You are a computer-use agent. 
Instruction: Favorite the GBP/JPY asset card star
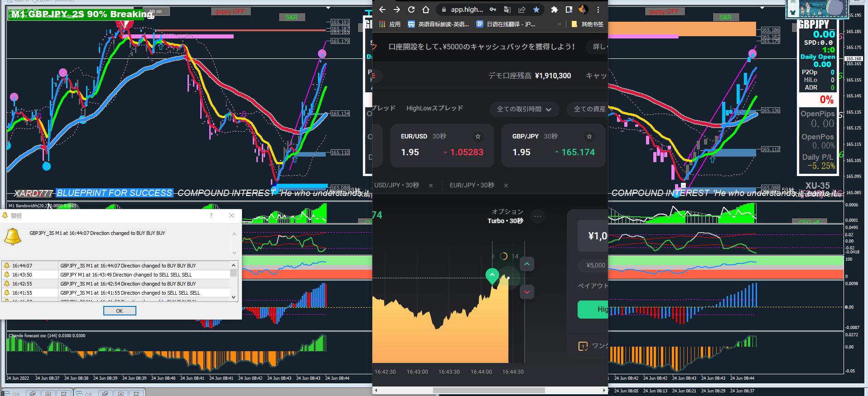click(x=589, y=136)
